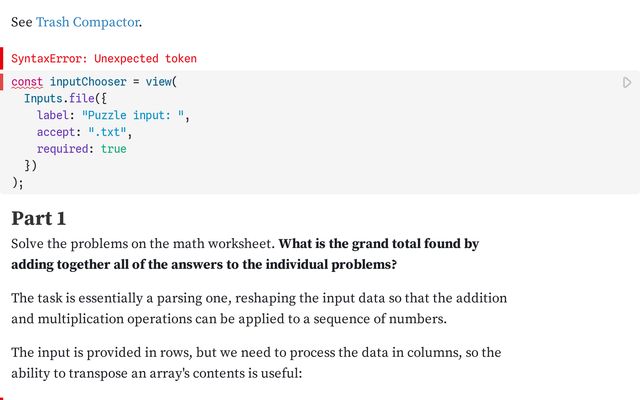Place cursor on Inputs.file({ line
The image size is (640, 400).
click(65, 98)
